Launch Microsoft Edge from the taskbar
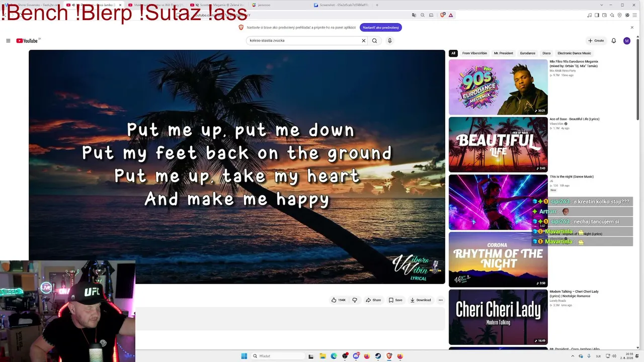644x362 pixels. pyautogui.click(x=334, y=356)
